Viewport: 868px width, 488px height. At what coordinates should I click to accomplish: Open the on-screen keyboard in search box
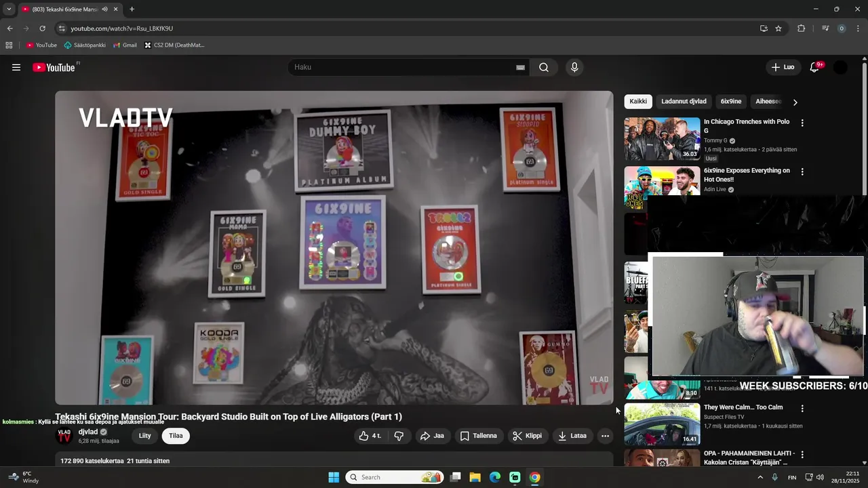pyautogui.click(x=520, y=67)
